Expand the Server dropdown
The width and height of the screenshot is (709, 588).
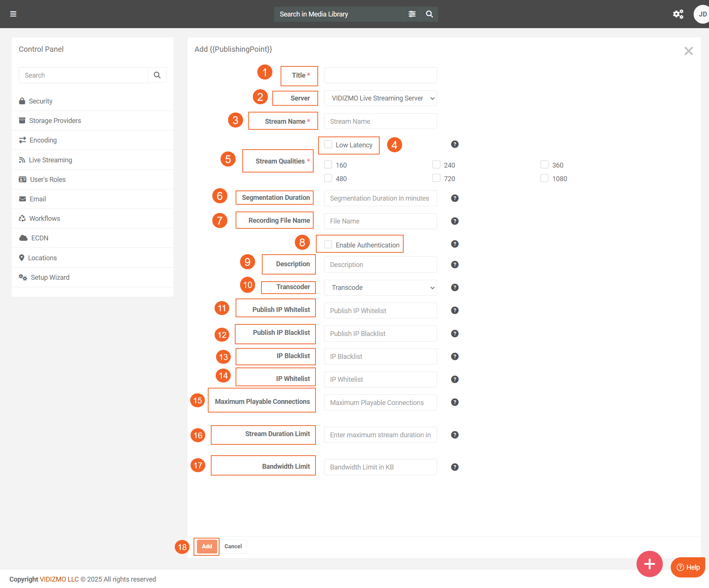(x=380, y=98)
